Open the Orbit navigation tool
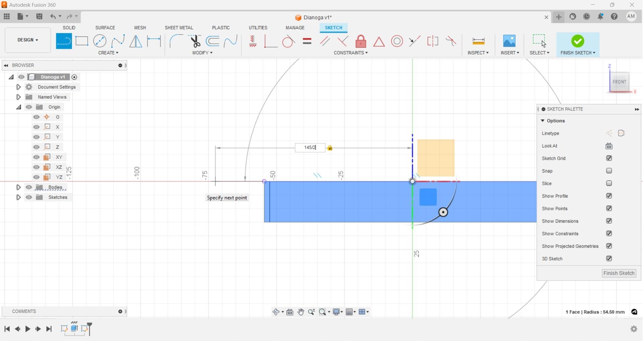644x341 pixels. pyautogui.click(x=276, y=312)
